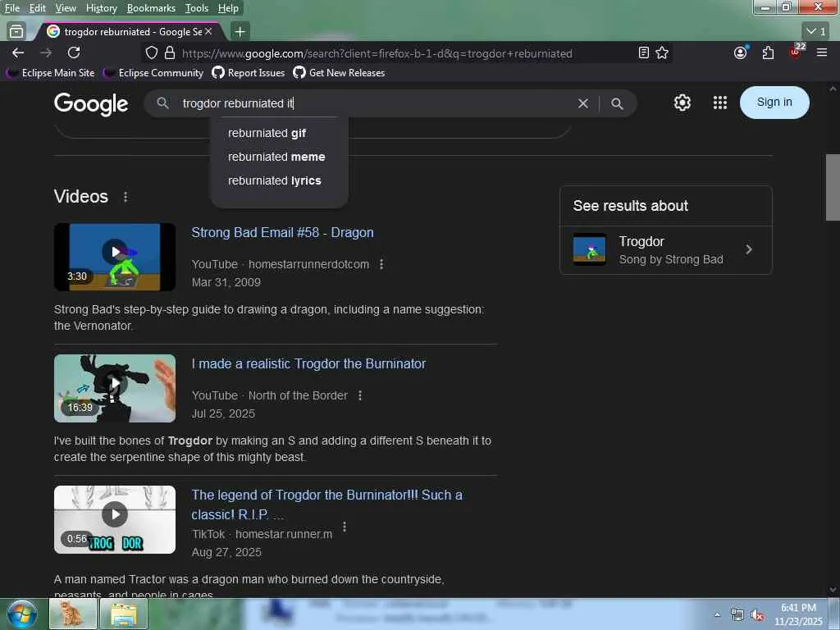Open the History menu
Screen dimensions: 840x630
(101, 8)
